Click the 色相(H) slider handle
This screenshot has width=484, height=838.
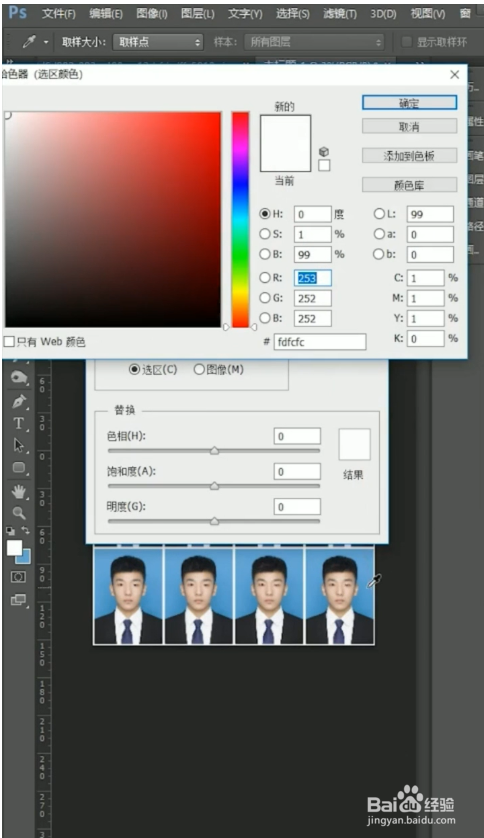click(x=214, y=451)
